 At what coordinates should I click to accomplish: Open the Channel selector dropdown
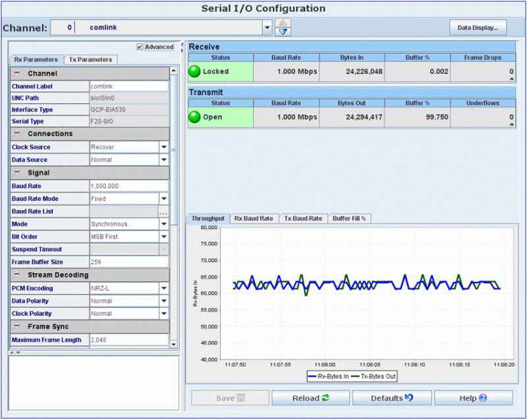(x=267, y=28)
